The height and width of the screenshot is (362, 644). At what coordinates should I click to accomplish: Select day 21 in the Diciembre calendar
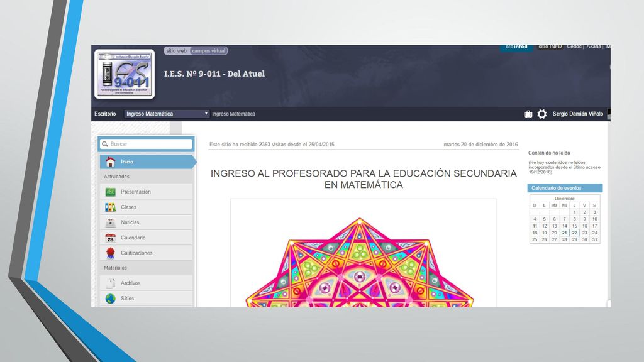point(564,233)
